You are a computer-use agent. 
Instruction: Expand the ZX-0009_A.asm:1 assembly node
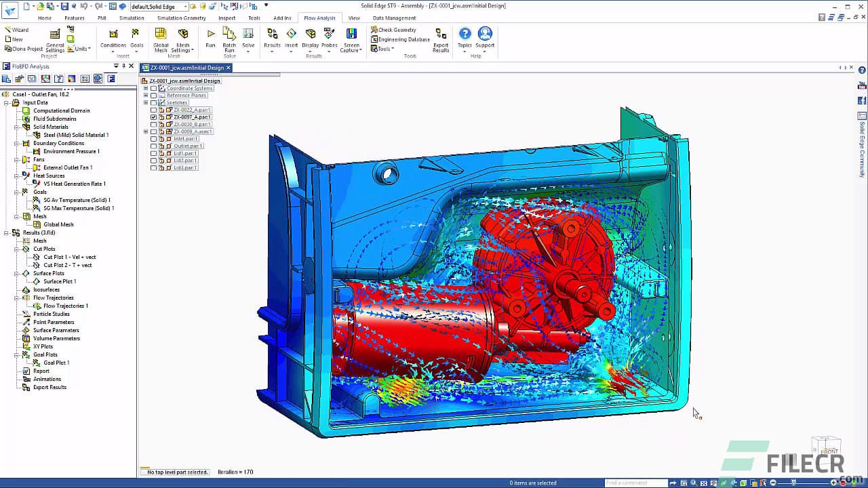tap(145, 131)
